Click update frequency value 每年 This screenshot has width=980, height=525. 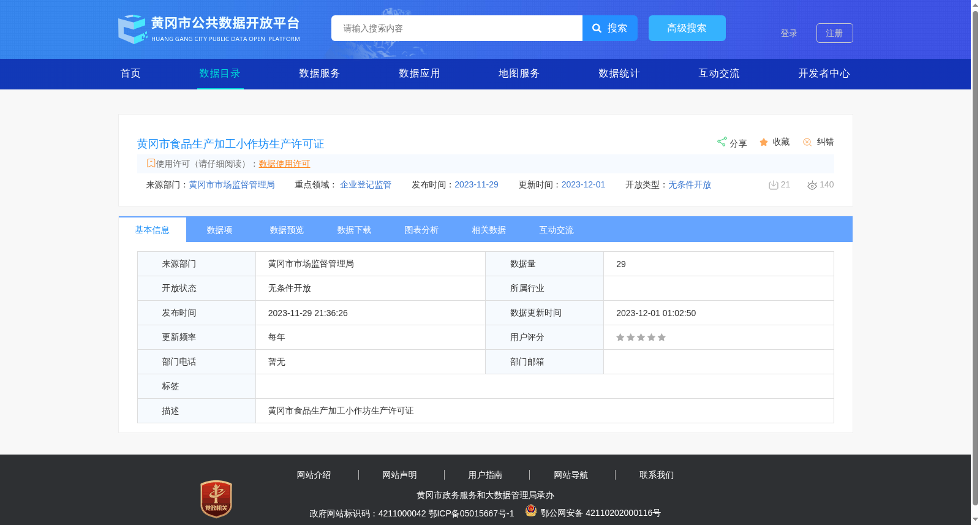point(277,338)
